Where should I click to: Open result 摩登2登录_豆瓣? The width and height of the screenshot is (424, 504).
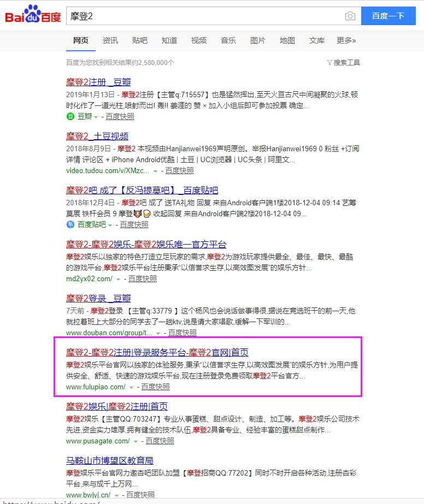point(98,298)
